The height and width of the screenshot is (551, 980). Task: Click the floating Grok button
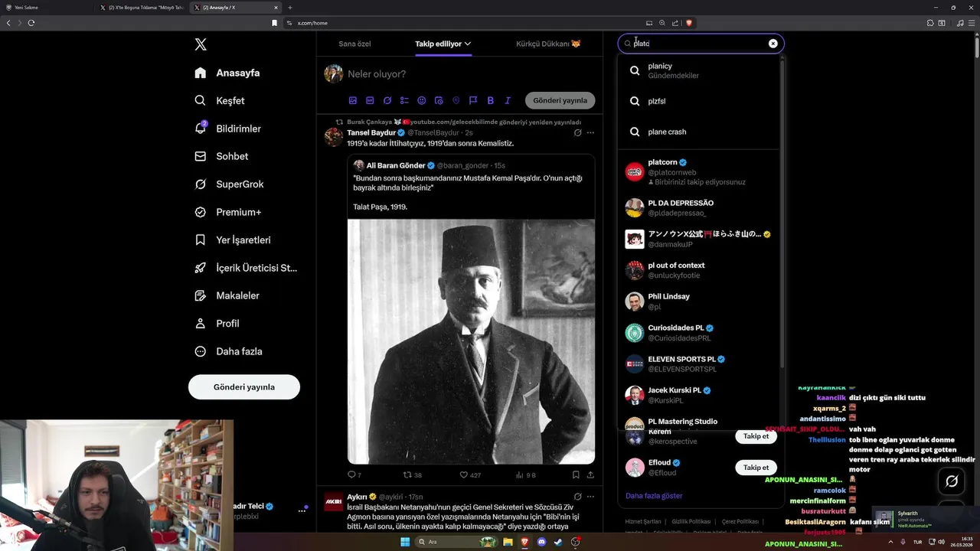[952, 481]
